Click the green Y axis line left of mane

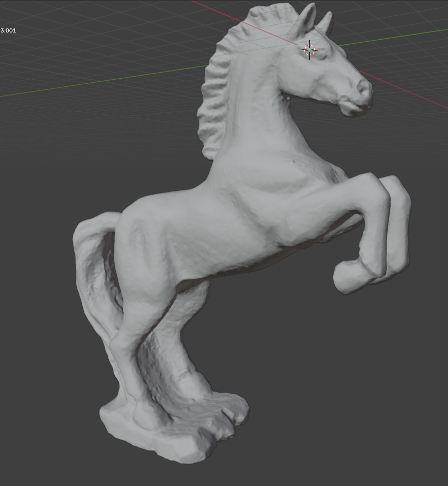(102, 82)
